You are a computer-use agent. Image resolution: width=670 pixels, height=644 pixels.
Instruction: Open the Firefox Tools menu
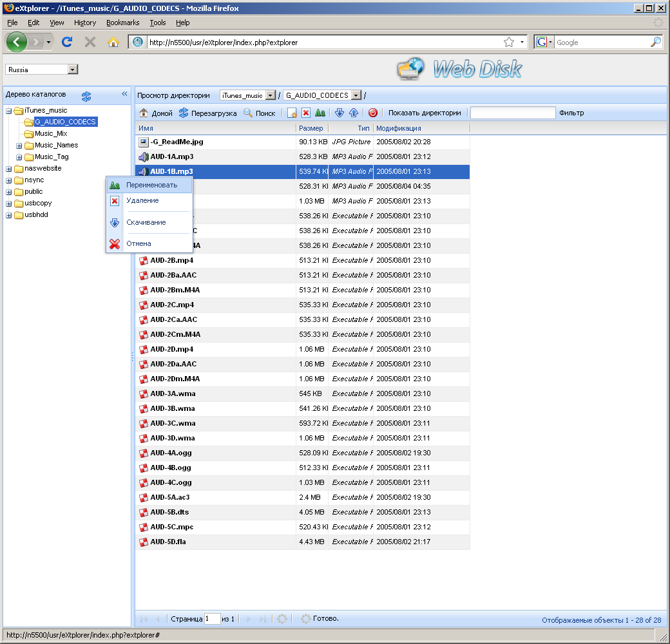pos(157,23)
